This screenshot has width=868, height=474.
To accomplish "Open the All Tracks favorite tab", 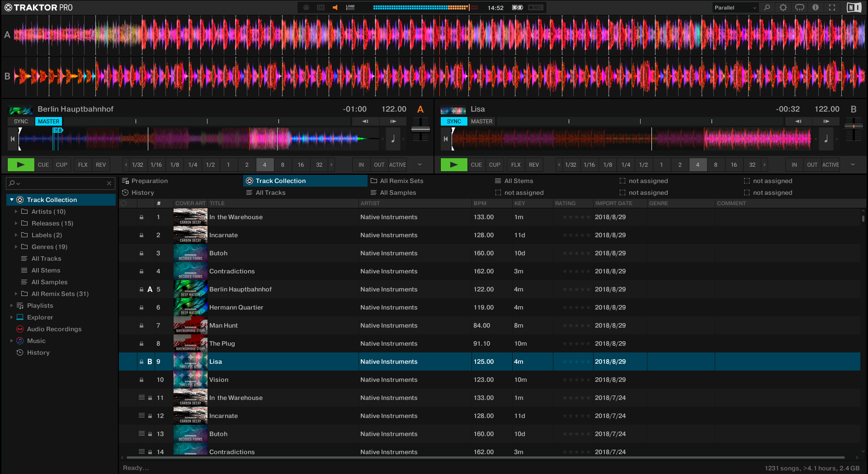I will point(306,193).
